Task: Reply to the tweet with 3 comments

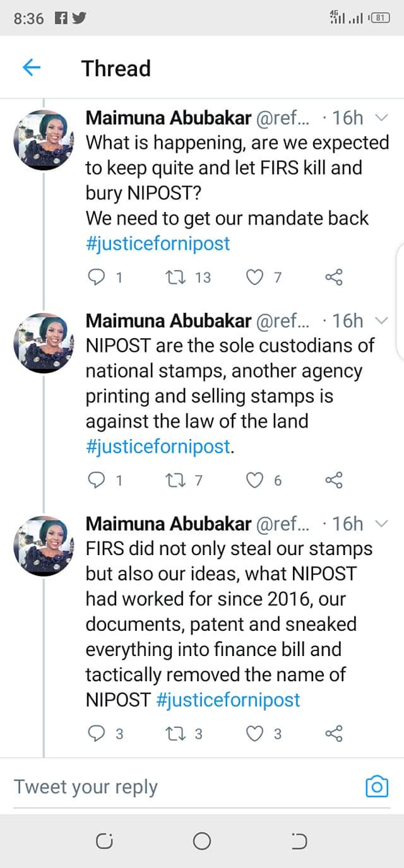Action: tap(96, 733)
